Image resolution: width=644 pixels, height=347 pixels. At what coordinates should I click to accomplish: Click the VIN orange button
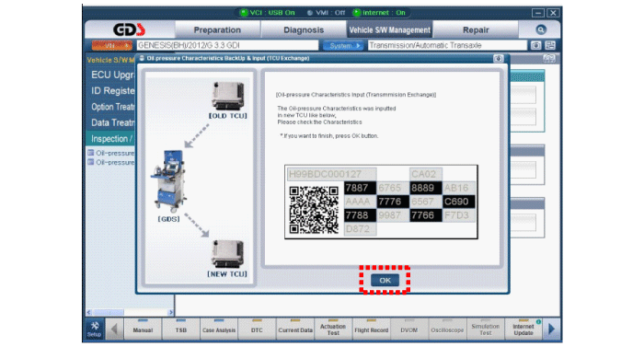(x=111, y=45)
